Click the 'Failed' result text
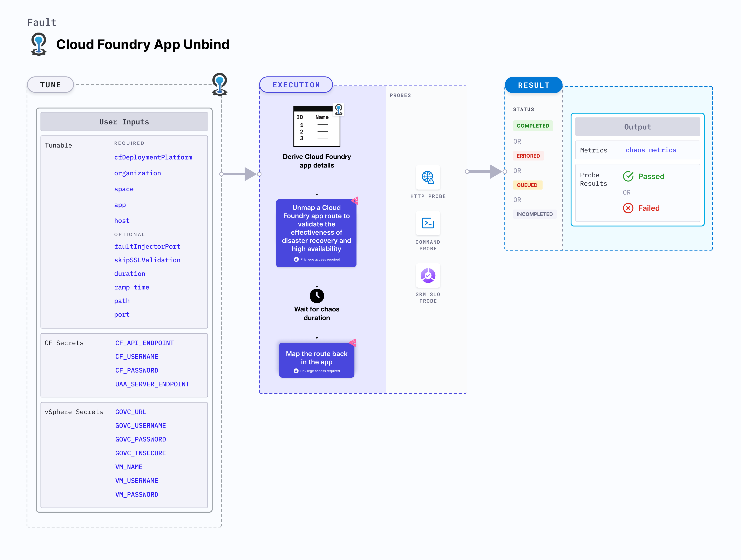 tap(648, 208)
